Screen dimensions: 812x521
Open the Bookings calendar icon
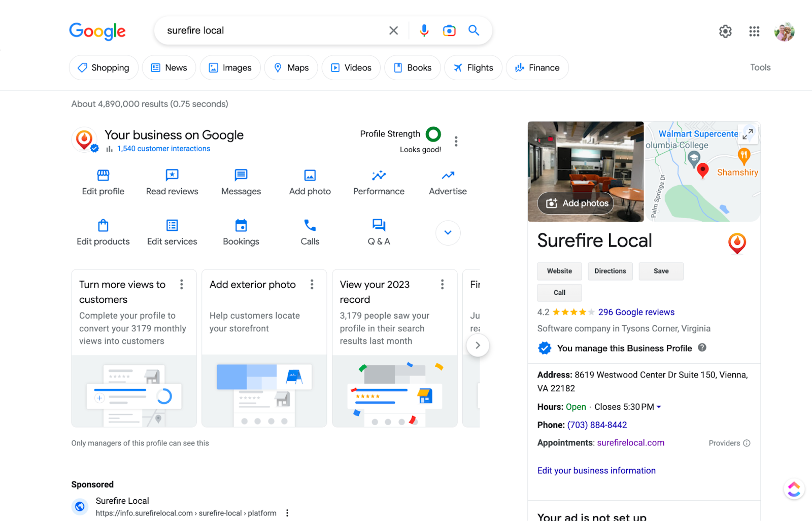[x=241, y=226]
